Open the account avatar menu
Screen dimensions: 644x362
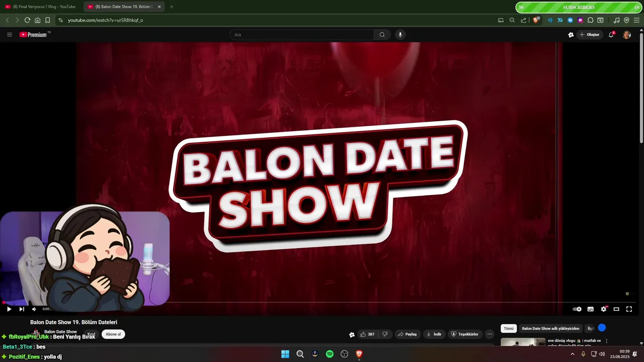coord(627,35)
